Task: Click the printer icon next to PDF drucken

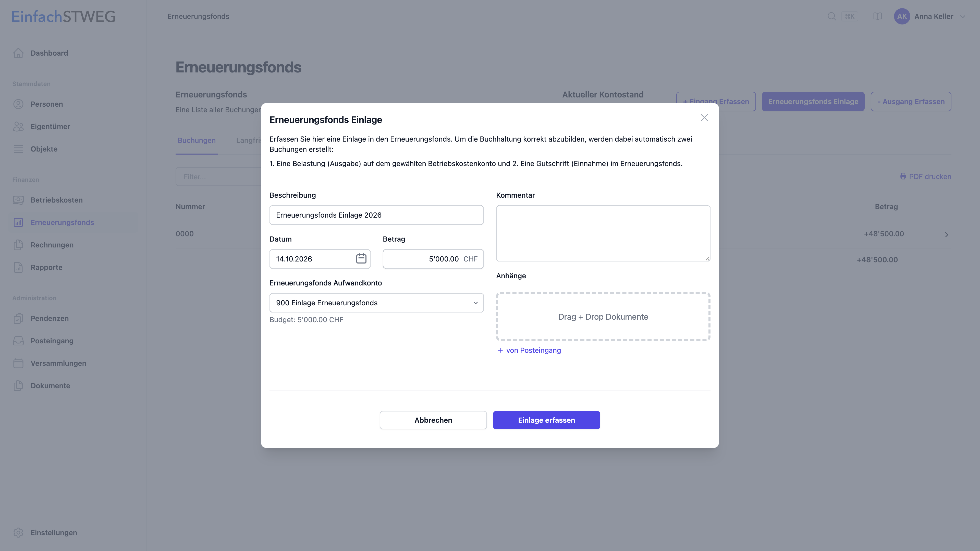Action: point(903,177)
